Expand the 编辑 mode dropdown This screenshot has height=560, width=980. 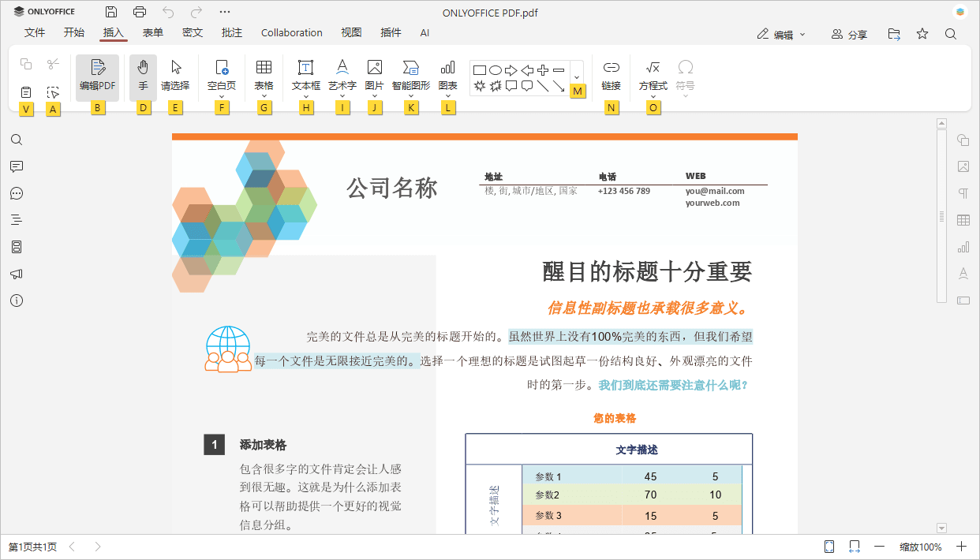(x=781, y=34)
